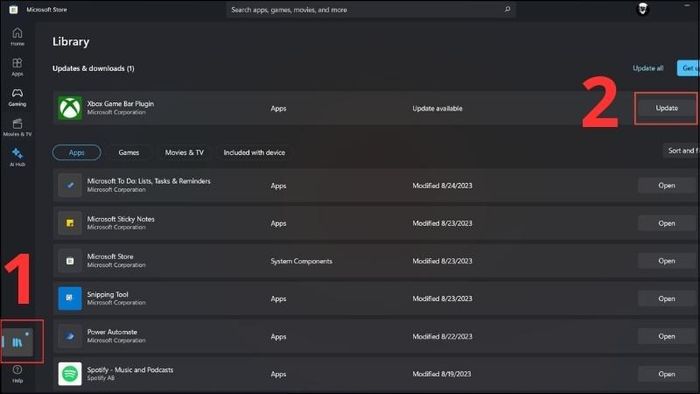Open the Gaming section icon

click(17, 97)
